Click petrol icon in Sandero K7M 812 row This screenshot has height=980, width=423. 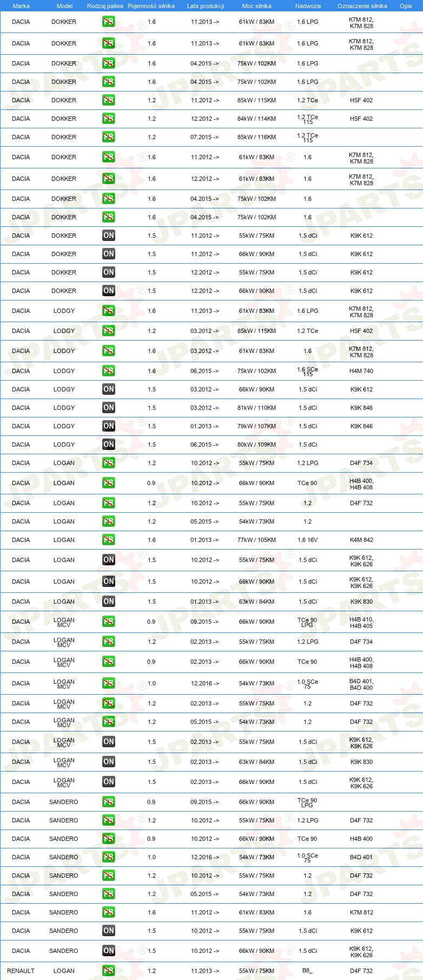coord(109,912)
